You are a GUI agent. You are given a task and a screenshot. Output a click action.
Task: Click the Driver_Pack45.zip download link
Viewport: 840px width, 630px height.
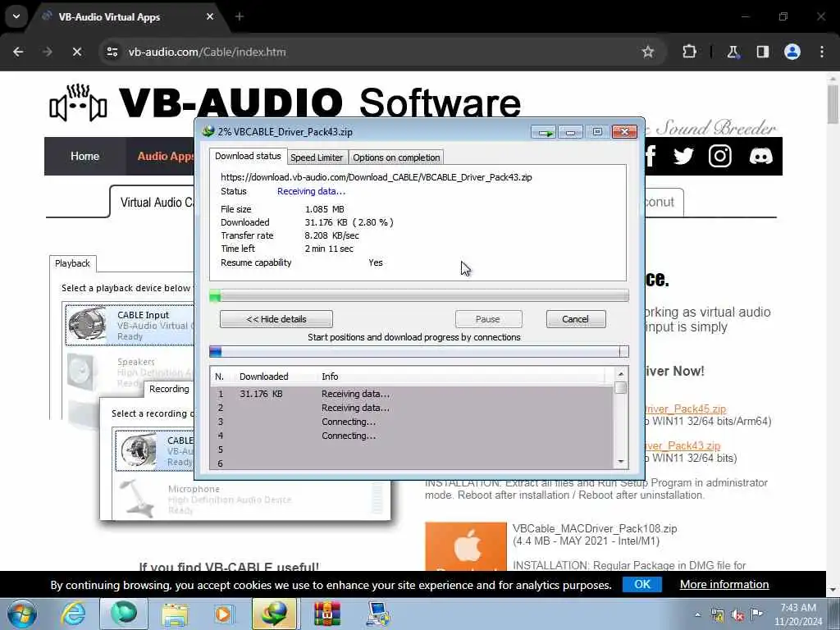[685, 409]
